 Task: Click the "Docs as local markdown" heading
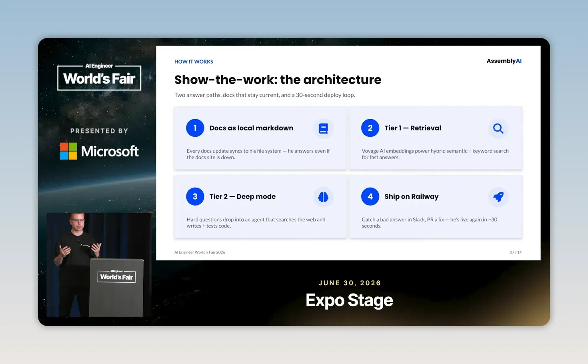pyautogui.click(x=251, y=128)
